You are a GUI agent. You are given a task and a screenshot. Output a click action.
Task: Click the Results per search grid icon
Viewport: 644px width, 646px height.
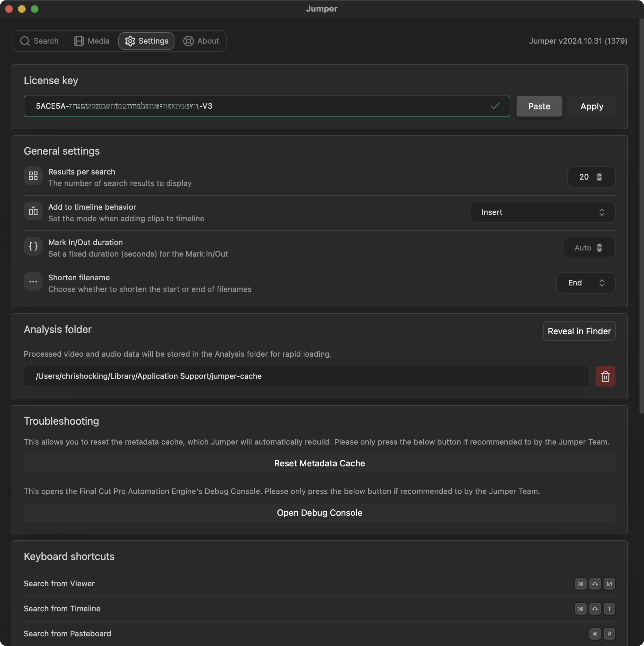(33, 175)
